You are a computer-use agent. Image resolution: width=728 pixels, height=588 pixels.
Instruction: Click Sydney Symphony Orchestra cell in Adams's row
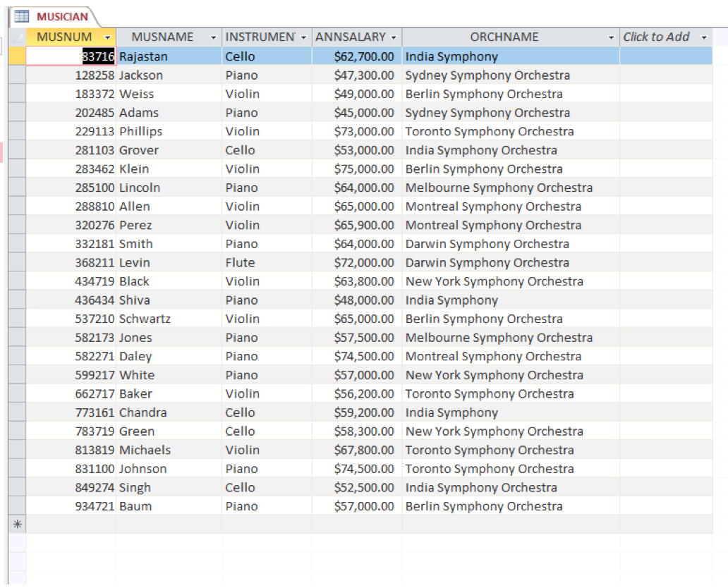pyautogui.click(x=487, y=112)
